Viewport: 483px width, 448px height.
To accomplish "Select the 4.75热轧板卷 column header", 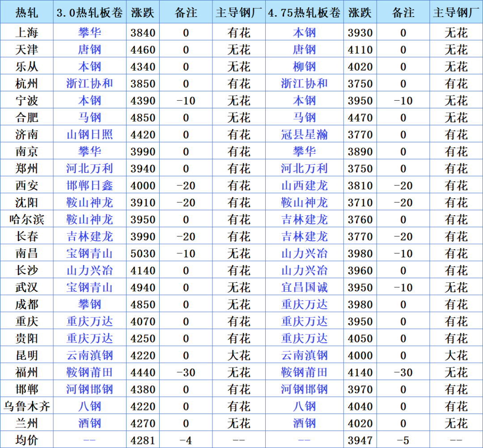I will click(305, 13).
